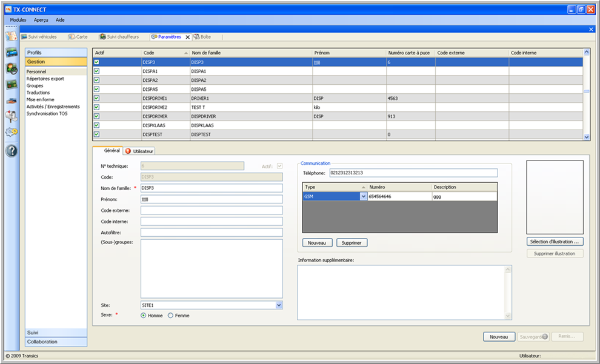Click the Code externe input field
The image size is (600, 364).
tap(212, 210)
